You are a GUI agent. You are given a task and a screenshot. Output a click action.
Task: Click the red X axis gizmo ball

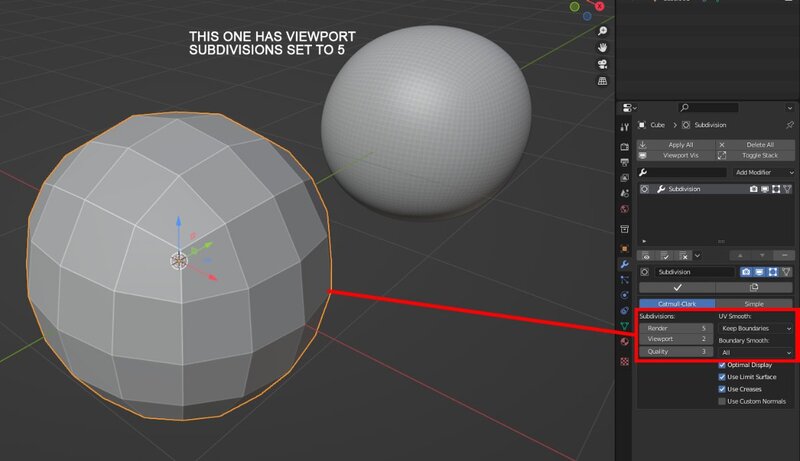599,6
